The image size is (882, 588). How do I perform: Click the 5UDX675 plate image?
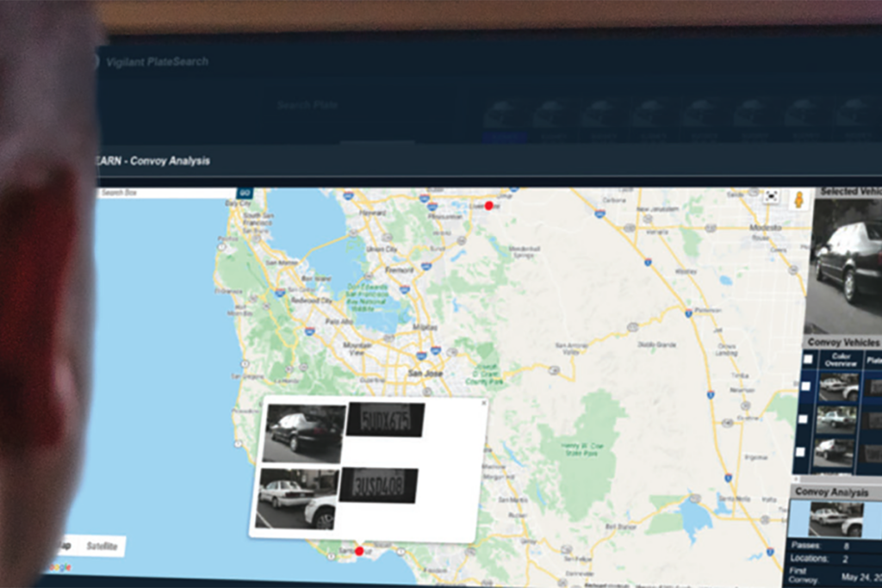tap(385, 419)
